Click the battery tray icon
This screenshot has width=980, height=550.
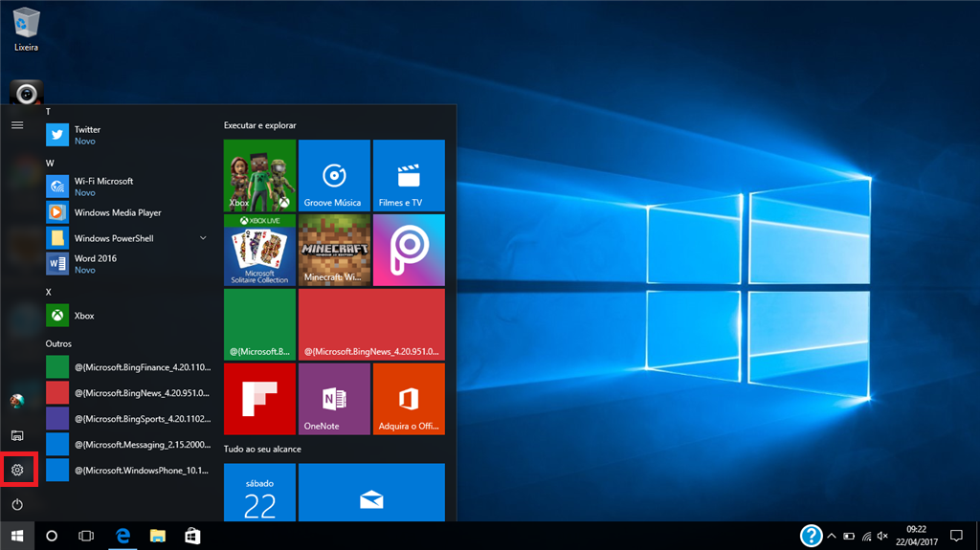pyautogui.click(x=849, y=536)
